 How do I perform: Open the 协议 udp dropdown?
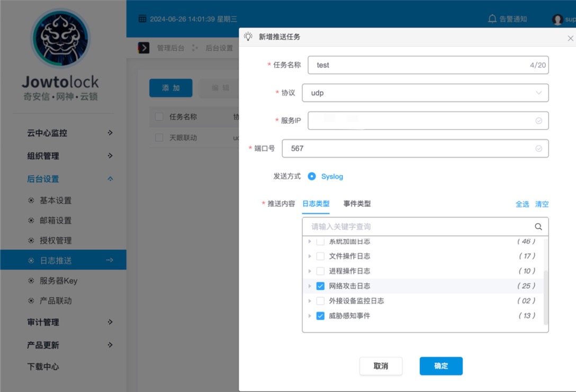(425, 93)
